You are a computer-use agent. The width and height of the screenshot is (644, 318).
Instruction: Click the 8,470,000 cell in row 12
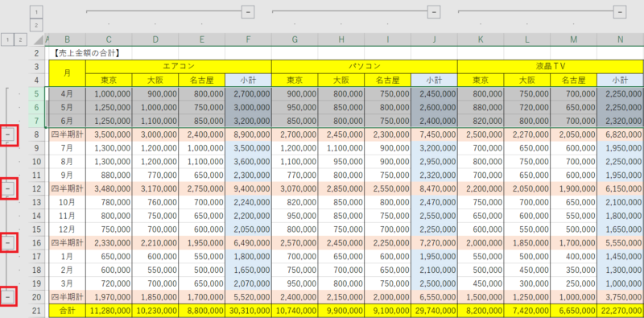tap(434, 188)
